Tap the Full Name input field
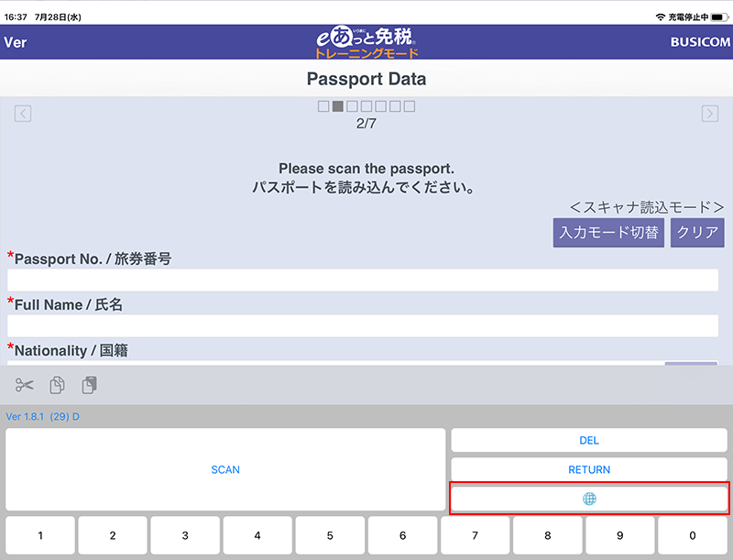Viewport: 733px width, 560px height. coord(363,326)
